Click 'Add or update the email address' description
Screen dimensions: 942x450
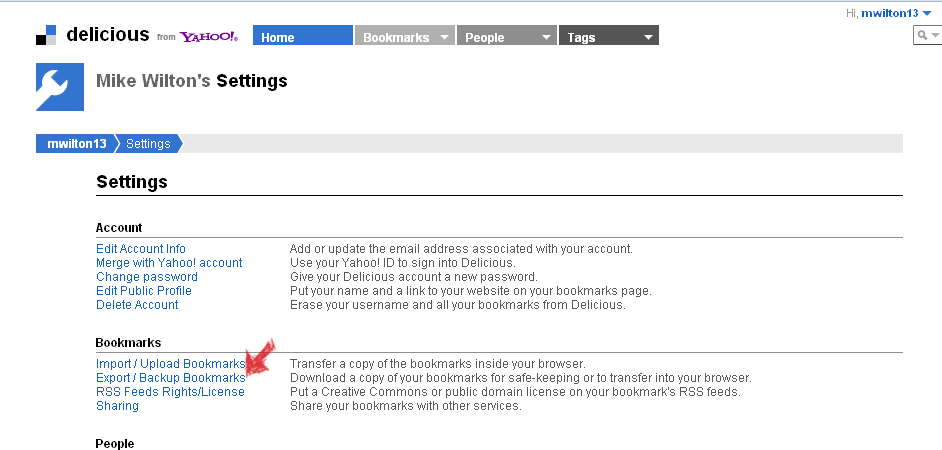461,249
